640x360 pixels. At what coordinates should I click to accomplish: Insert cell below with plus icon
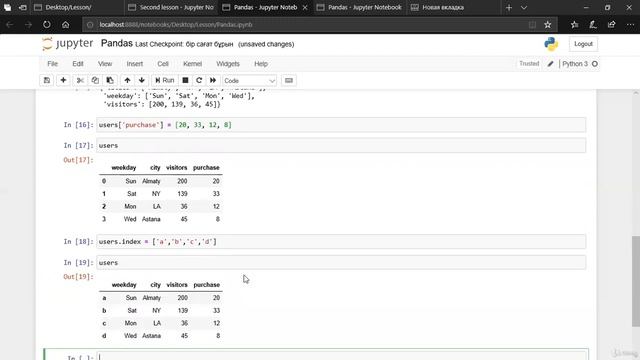point(63,80)
